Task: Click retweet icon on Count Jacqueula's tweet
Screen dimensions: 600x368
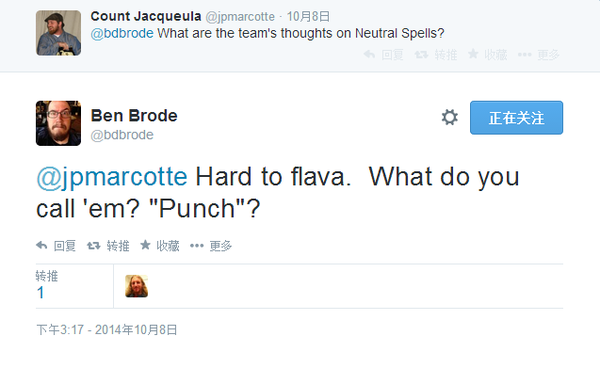Action: pyautogui.click(x=421, y=55)
